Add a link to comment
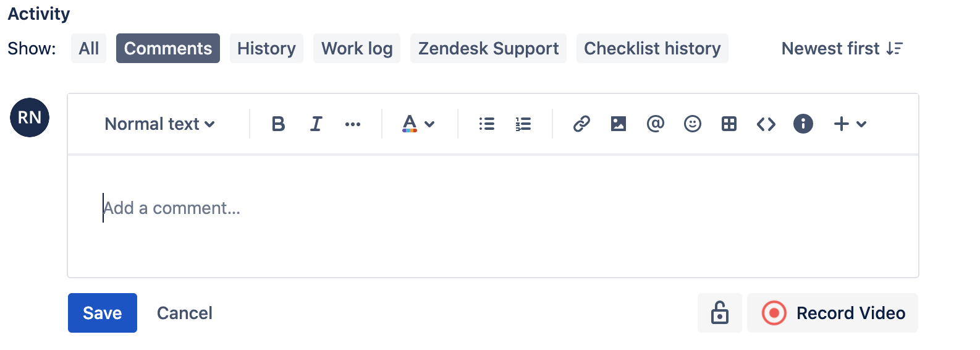This screenshot has height=350, width=980. (581, 124)
